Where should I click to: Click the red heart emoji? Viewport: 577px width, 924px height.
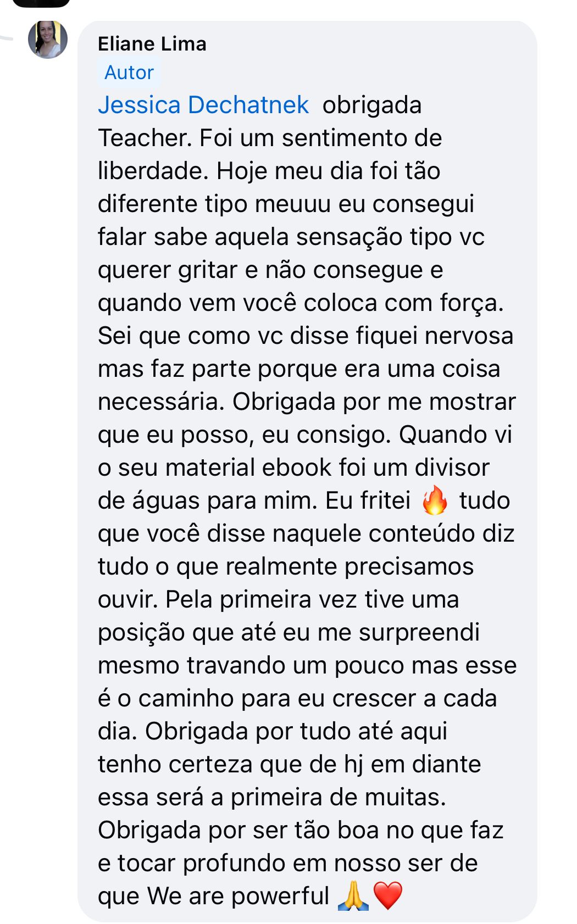tap(388, 896)
